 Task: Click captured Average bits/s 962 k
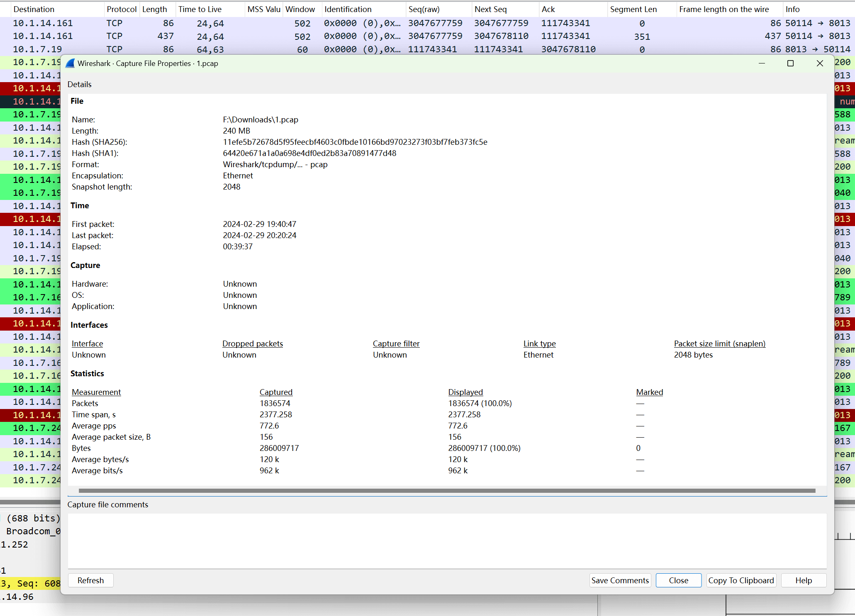pos(269,470)
